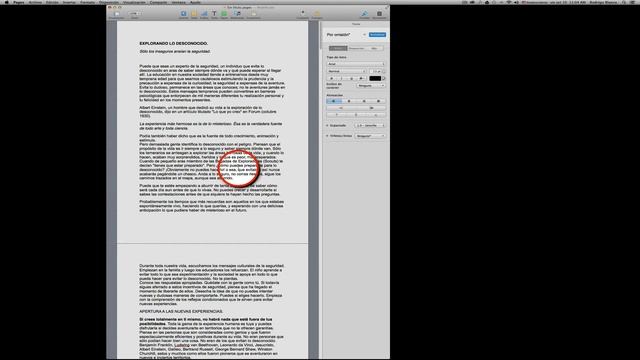Image resolution: width=640 pixels, height=360 pixels.
Task: Align text to middle vertically
Action: pos(356,115)
